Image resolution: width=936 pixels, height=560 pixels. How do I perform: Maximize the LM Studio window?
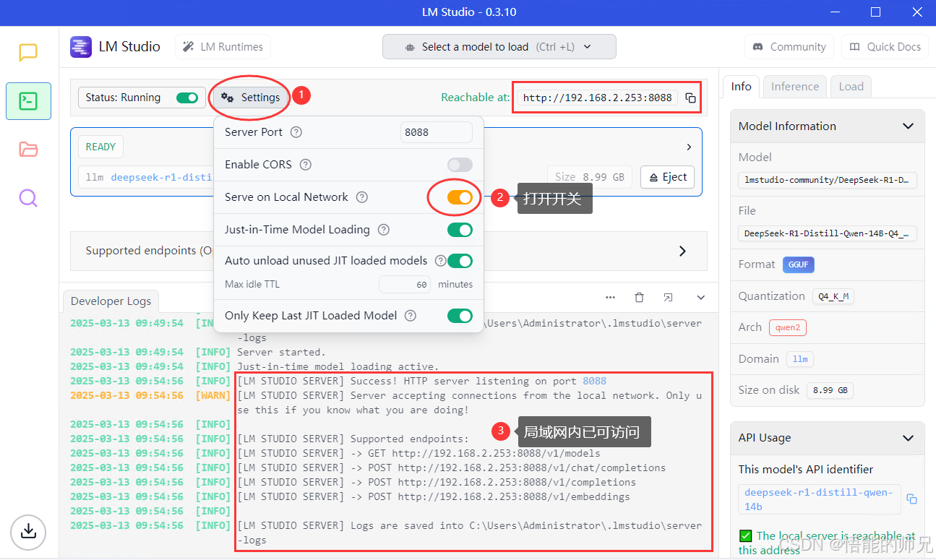coord(875,12)
